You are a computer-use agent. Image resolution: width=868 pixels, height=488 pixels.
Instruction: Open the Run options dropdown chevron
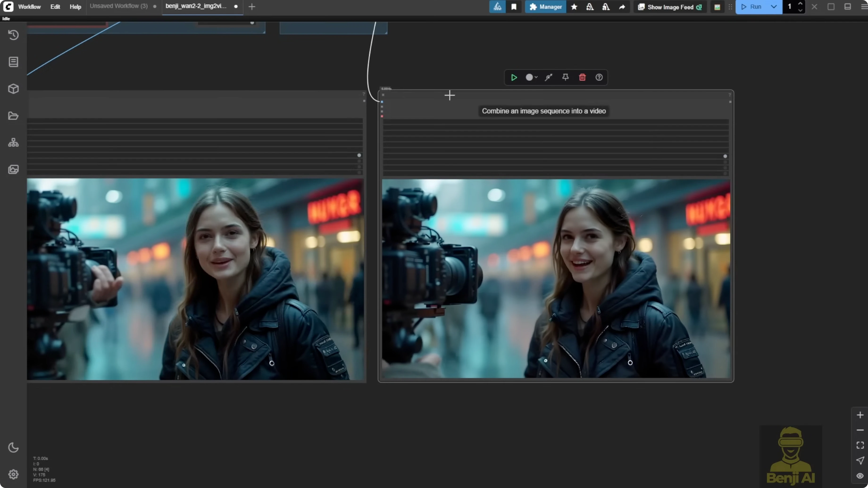[x=774, y=7]
